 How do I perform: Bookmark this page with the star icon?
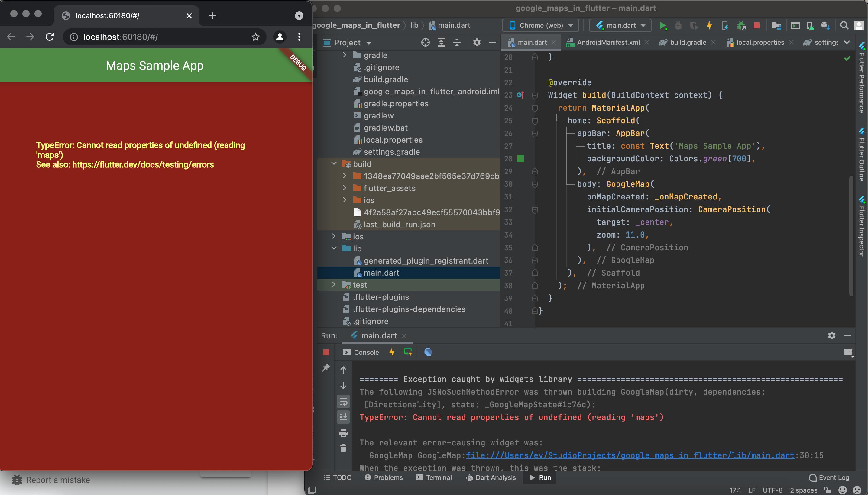256,37
